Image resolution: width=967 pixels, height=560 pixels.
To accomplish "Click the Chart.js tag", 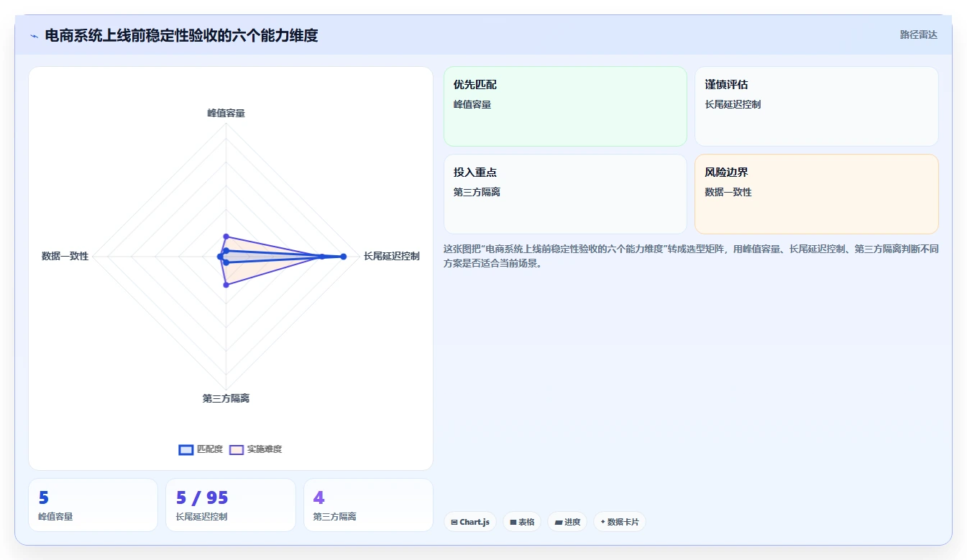I will [470, 522].
